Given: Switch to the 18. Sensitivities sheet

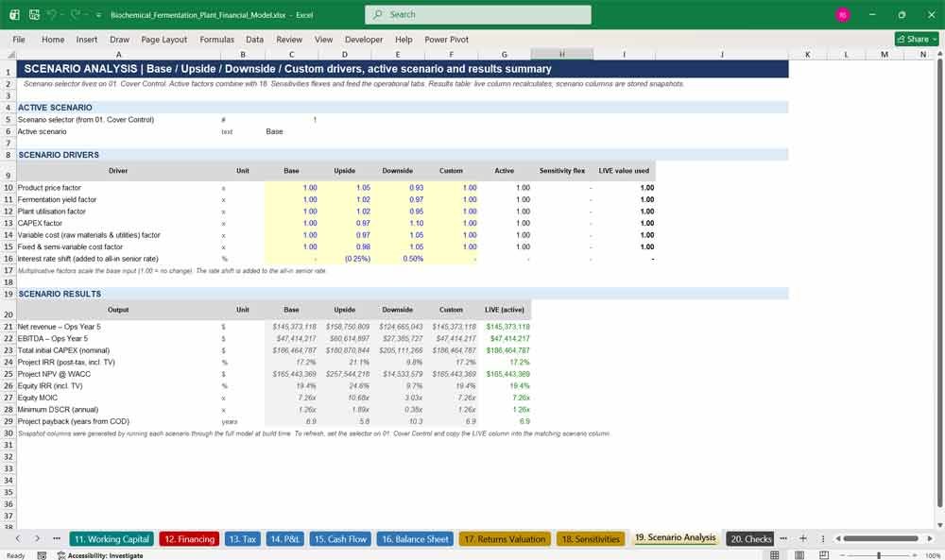Looking at the screenshot, I should click(591, 539).
